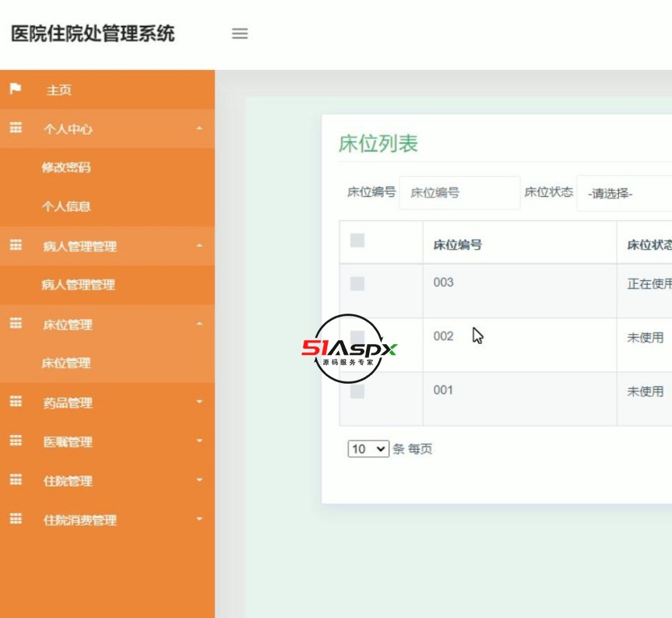Select the 住院管理 grid icon

(15, 481)
